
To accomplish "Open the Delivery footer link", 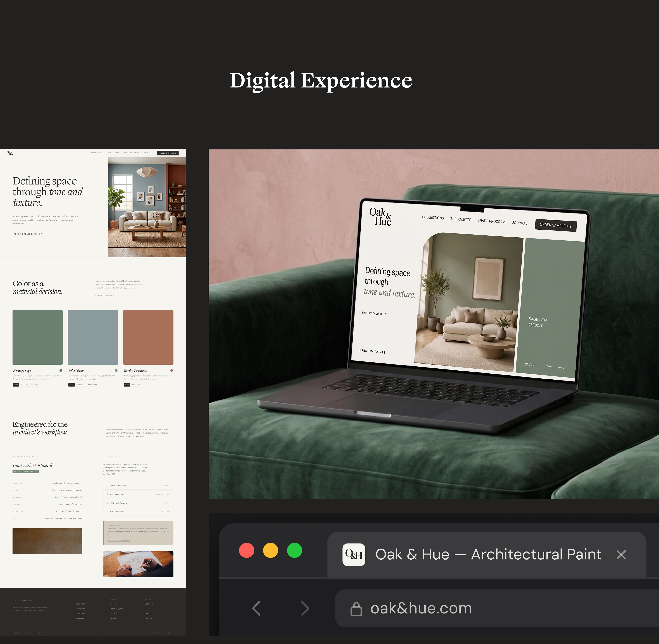I will point(148,618).
